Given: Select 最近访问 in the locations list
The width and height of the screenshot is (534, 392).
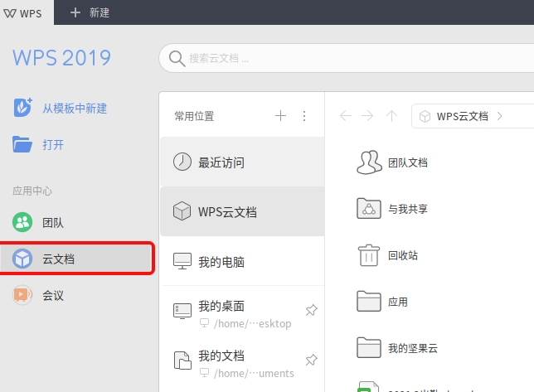Looking at the screenshot, I should (242, 162).
